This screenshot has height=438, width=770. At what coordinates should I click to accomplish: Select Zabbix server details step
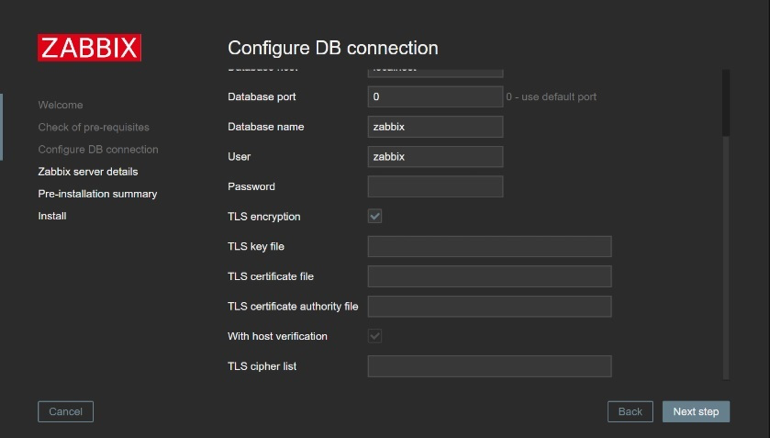pos(88,171)
